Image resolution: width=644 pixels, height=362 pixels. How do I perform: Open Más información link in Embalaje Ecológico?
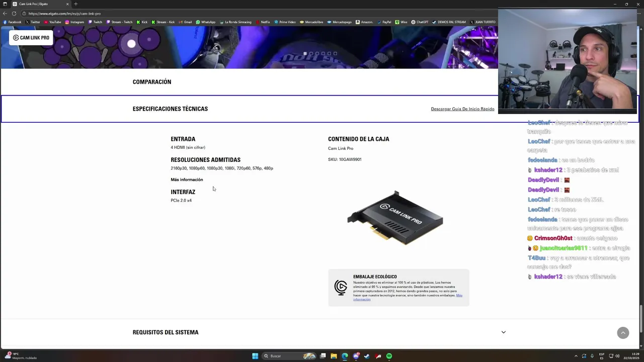[408, 297]
